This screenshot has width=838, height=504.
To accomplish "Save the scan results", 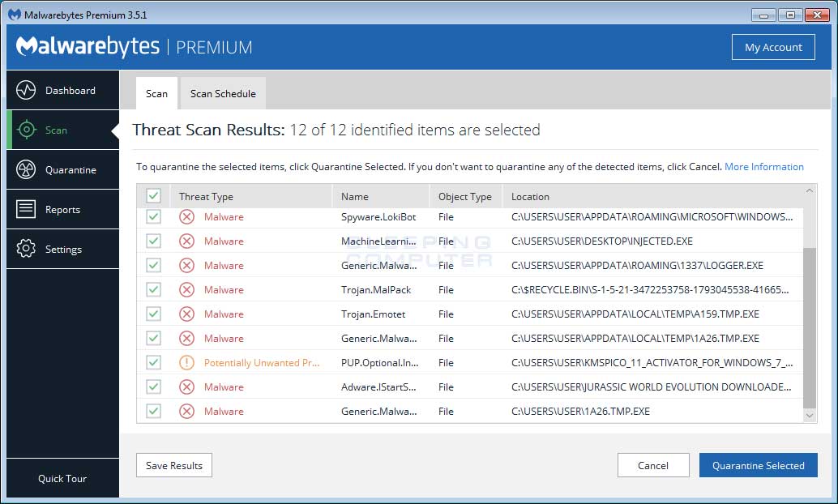I will point(173,465).
